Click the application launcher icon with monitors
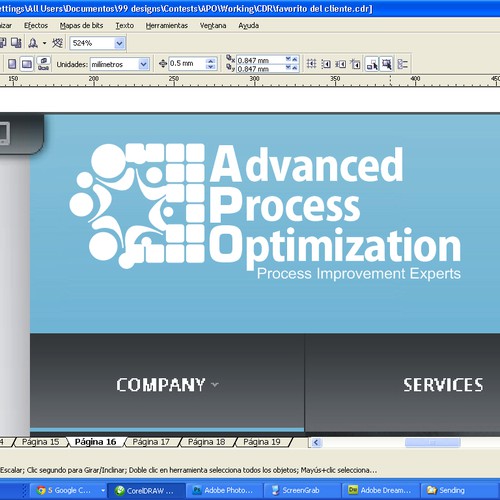This screenshot has height=500, width=500. pyautogui.click(x=16, y=43)
